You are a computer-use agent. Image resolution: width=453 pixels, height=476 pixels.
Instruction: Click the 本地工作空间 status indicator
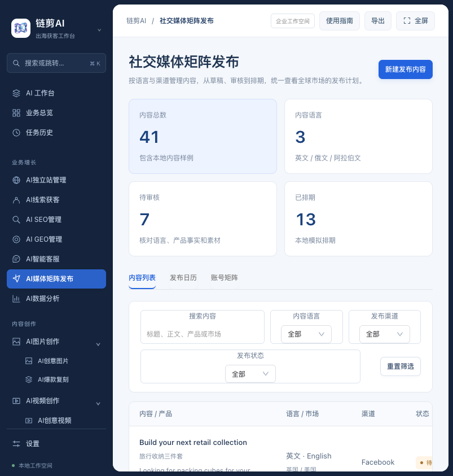pyautogui.click(x=32, y=465)
